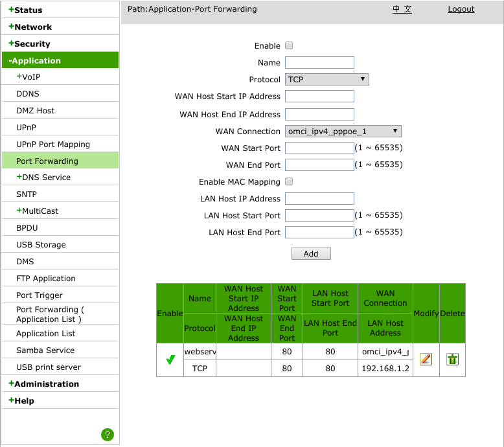Screen dimensions: 504x447
Task: Tick the Enable checkbox
Action: click(x=289, y=45)
